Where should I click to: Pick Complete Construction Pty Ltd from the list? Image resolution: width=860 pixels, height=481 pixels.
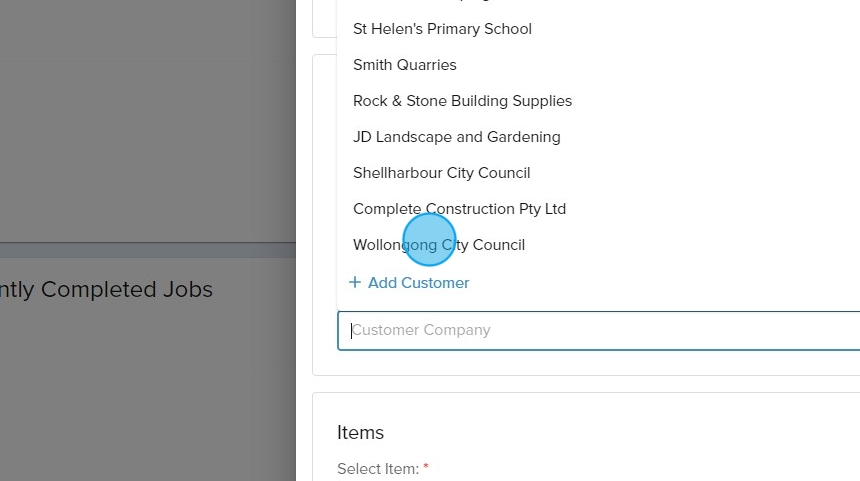(x=459, y=209)
